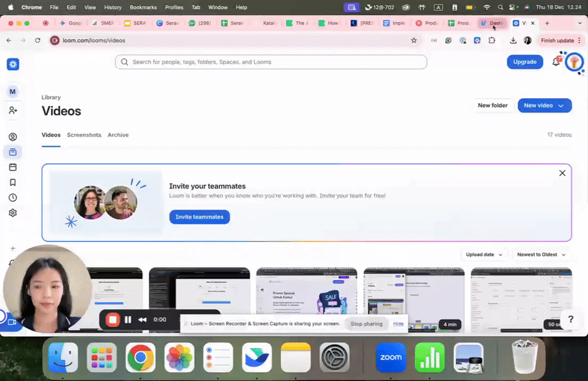Switch to the Archive tab
The width and height of the screenshot is (588, 381).
pyautogui.click(x=118, y=135)
